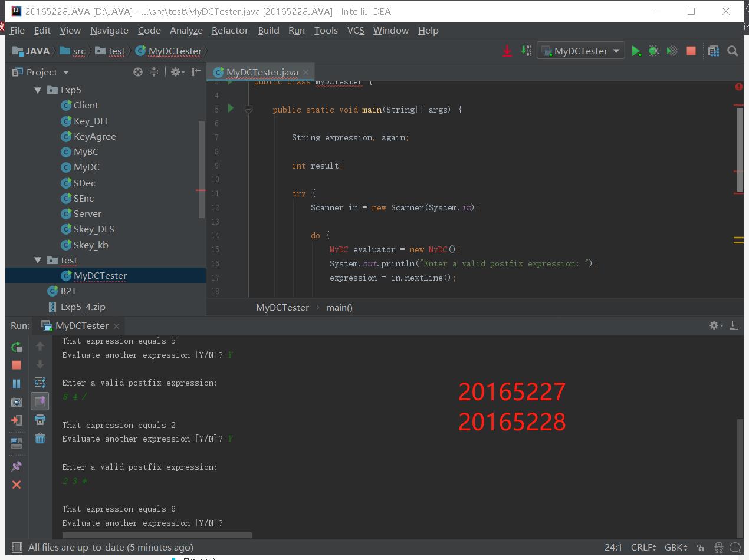Image resolution: width=749 pixels, height=560 pixels.
Task: Close the MyDCTester run tab
Action: point(116,326)
